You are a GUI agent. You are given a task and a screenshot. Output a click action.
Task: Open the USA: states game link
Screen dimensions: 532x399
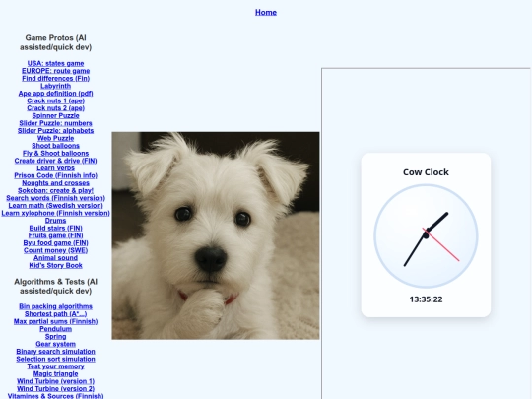pyautogui.click(x=55, y=63)
